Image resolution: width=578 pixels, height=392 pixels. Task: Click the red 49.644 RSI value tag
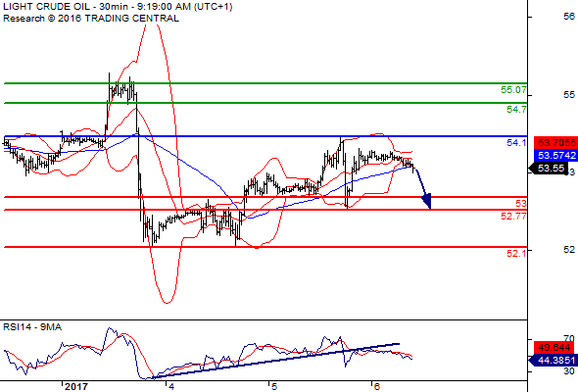click(555, 347)
